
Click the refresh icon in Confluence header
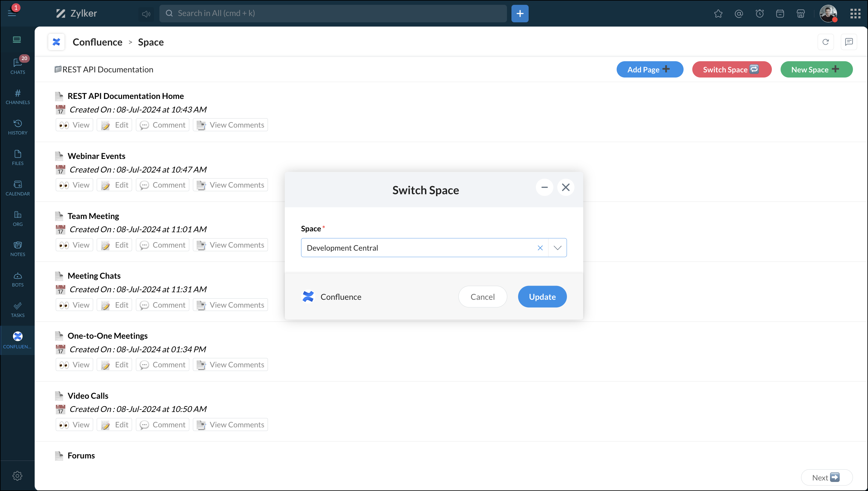point(825,42)
